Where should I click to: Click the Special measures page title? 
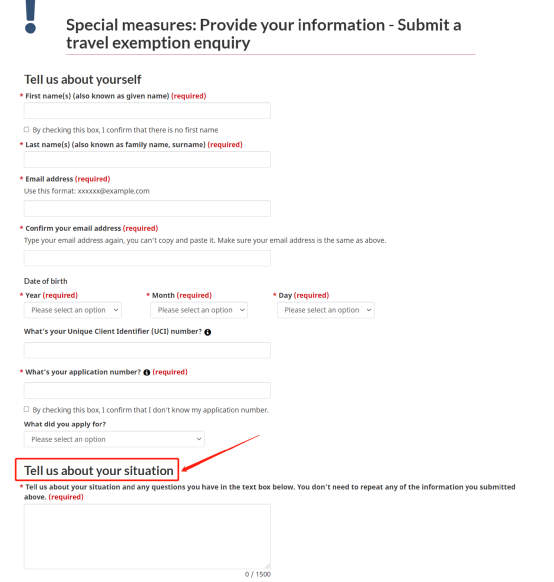tap(264, 34)
